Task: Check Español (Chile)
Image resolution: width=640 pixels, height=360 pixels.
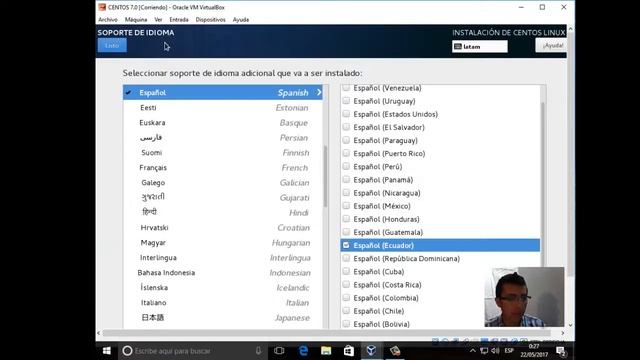Action: (346, 311)
